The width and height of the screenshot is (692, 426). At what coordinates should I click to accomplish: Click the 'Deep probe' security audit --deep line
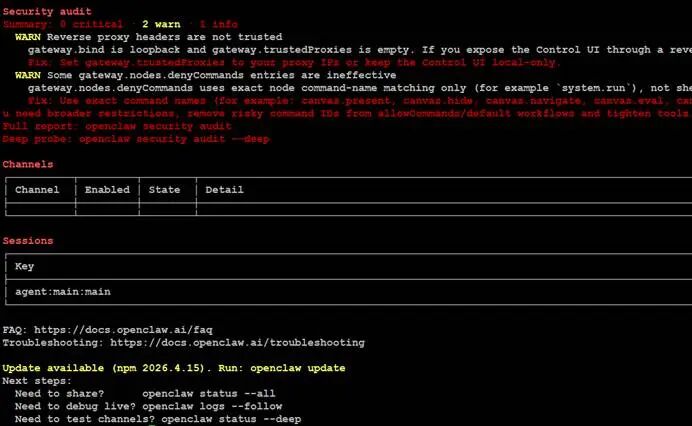click(x=136, y=139)
